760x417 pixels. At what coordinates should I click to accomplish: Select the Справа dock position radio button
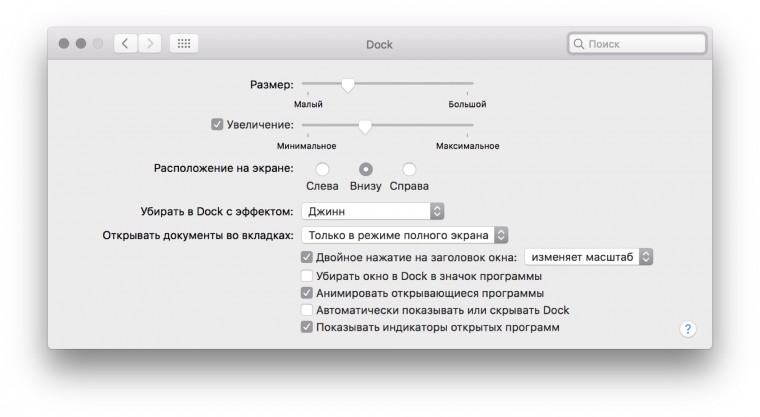[x=409, y=169]
